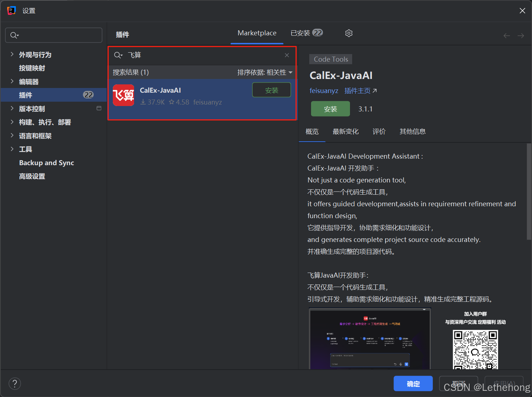Select Backup and Sync in settings tree
This screenshot has height=397, width=532.
click(x=46, y=163)
